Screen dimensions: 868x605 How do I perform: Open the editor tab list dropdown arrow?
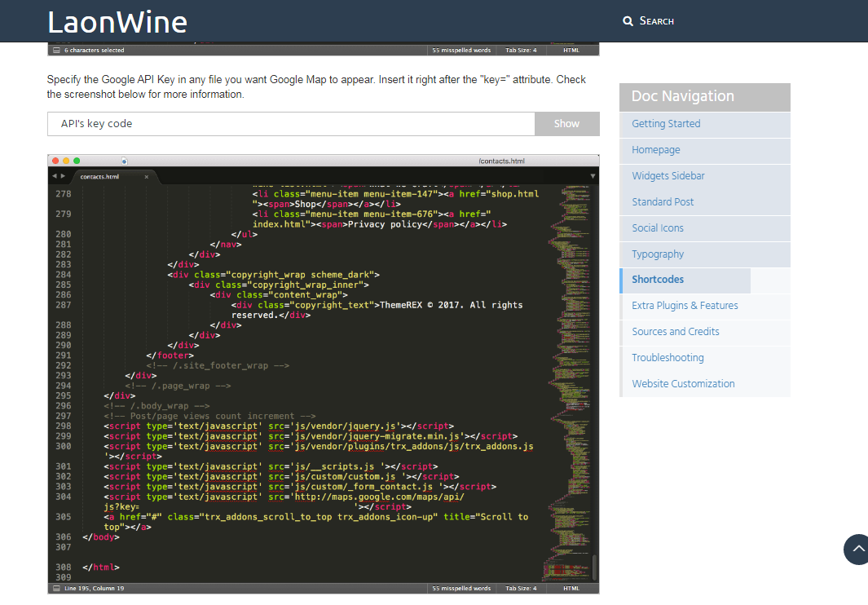(x=593, y=176)
